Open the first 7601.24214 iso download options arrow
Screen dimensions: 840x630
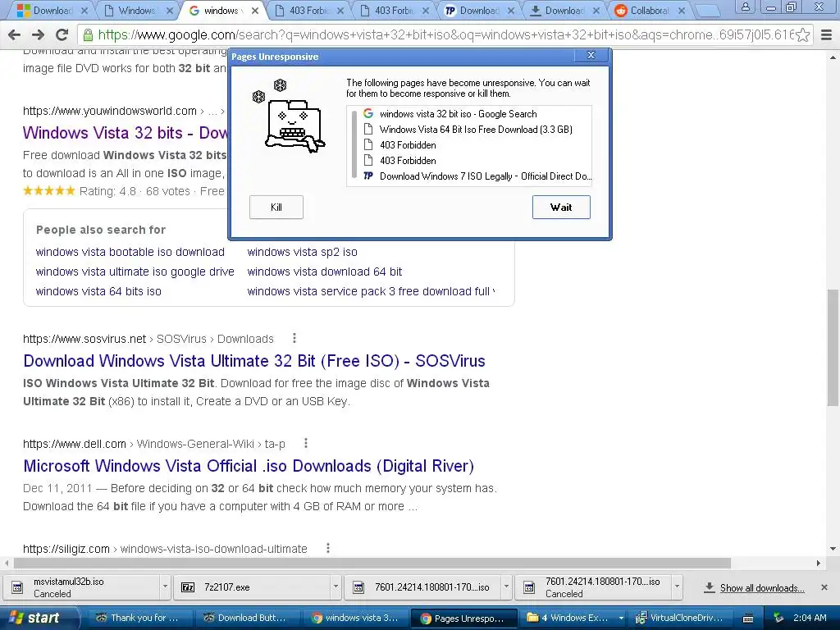[x=506, y=587]
